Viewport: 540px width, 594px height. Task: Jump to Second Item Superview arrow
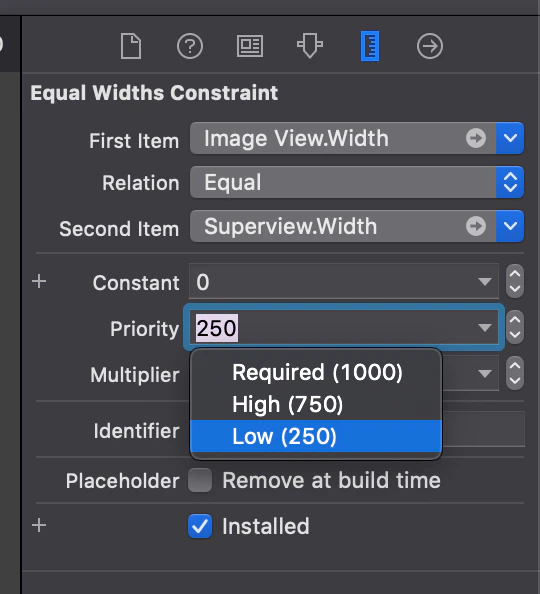click(476, 226)
